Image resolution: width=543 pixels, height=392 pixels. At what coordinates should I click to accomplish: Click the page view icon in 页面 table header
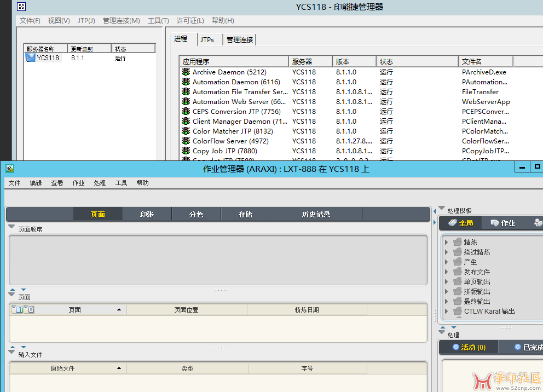(x=18, y=309)
